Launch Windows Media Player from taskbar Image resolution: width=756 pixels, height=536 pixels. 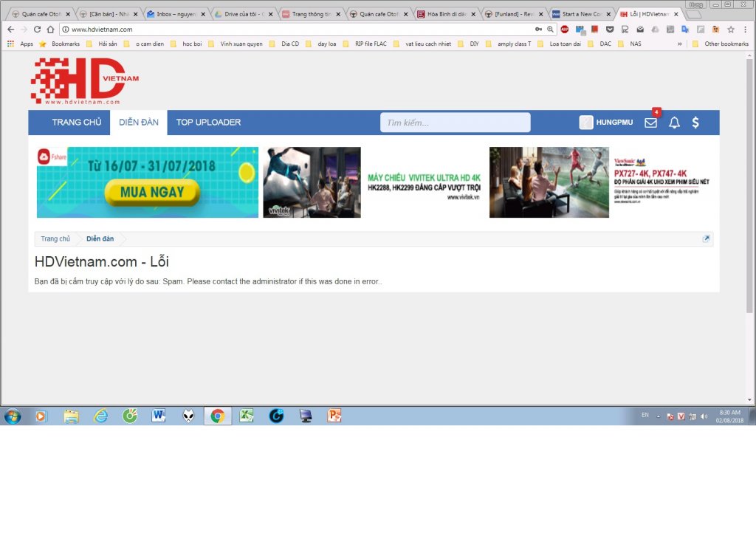click(41, 416)
